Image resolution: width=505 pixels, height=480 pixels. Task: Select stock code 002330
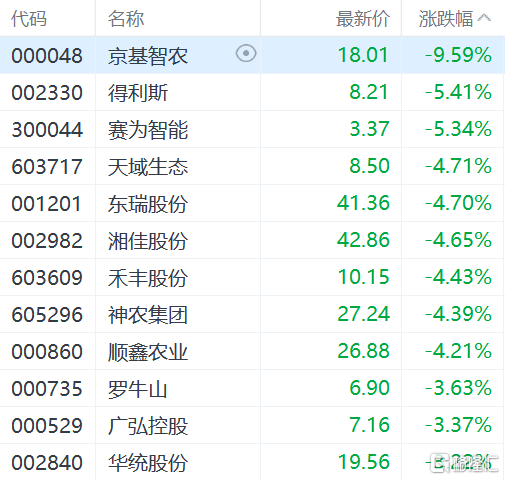pos(47,92)
